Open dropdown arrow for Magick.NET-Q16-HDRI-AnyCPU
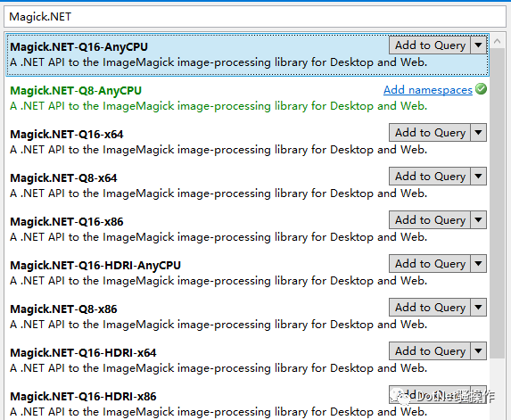 tap(478, 264)
